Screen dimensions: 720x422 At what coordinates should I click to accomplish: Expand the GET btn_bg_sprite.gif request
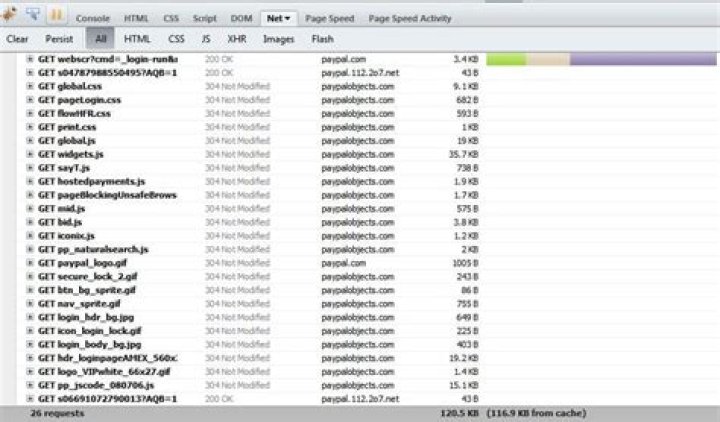(x=30, y=290)
